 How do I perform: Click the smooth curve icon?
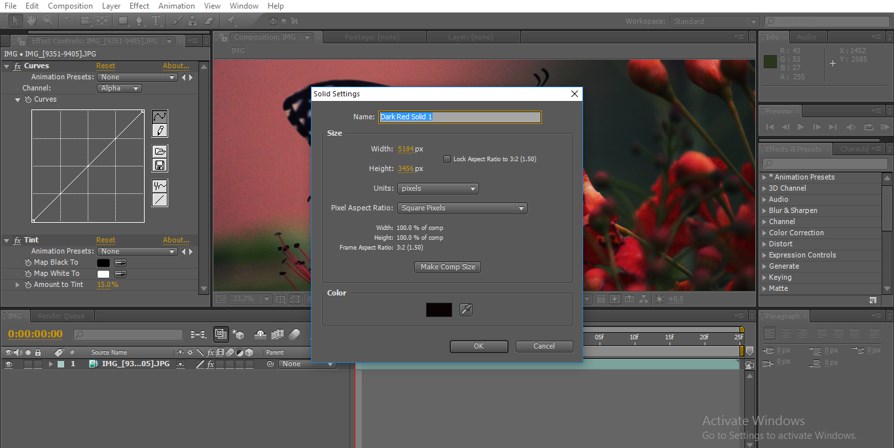(x=160, y=186)
